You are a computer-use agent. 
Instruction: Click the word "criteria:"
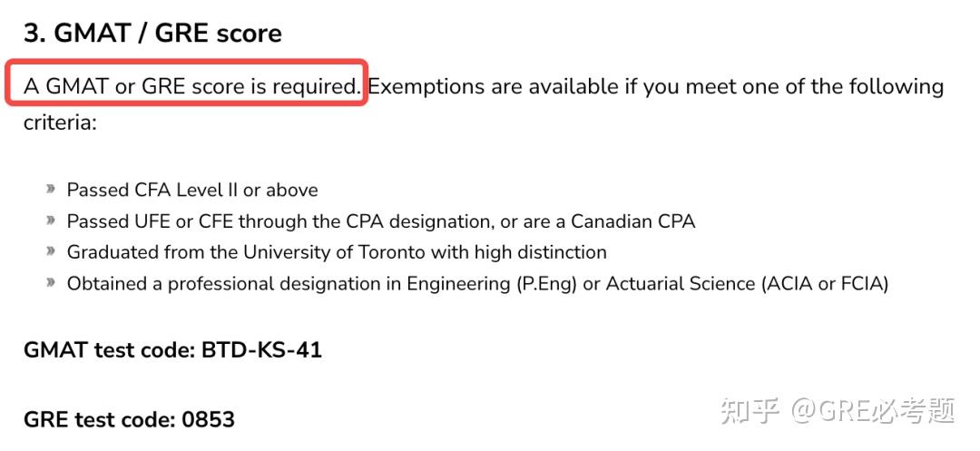coord(60,123)
